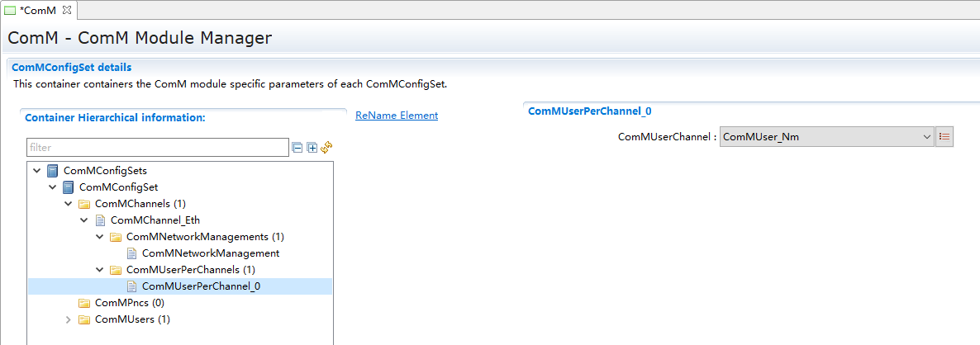Collapse the ComMNetworkManagements node
This screenshot has height=345, width=980.
pos(100,237)
